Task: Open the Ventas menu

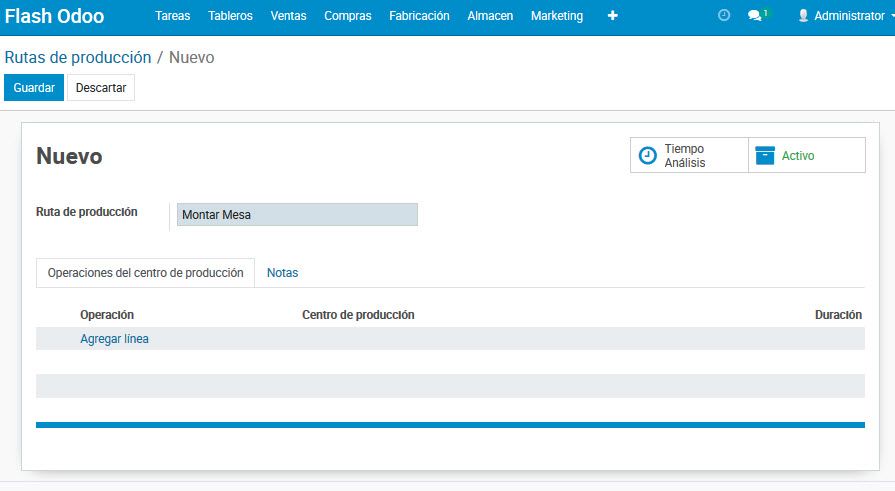Action: coord(288,16)
